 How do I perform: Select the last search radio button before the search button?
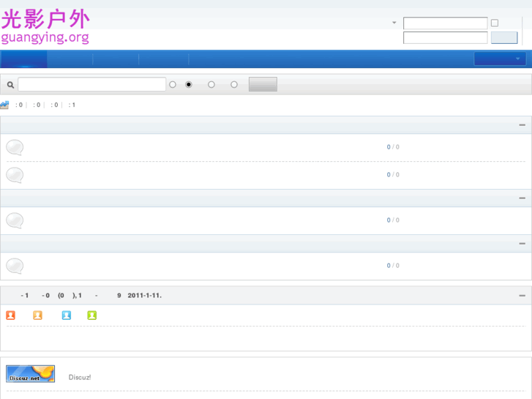(233, 84)
